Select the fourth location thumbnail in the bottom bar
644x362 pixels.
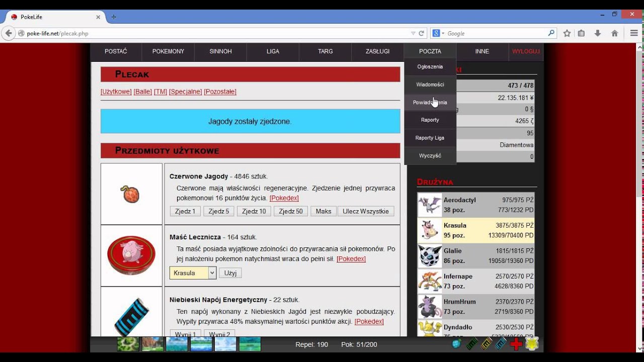(201, 344)
